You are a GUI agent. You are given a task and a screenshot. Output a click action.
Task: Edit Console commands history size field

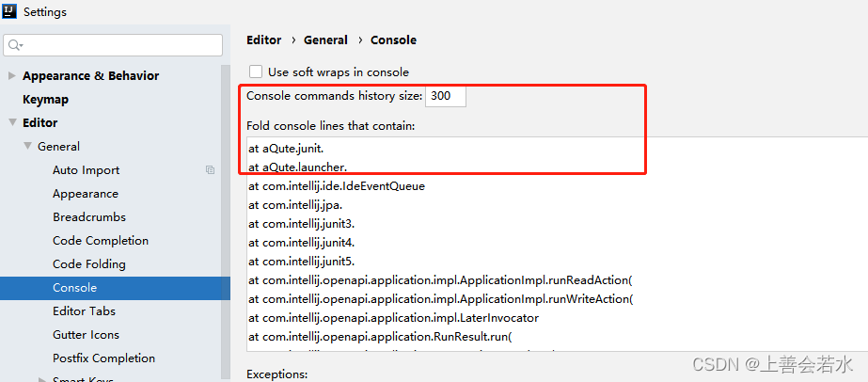click(446, 96)
